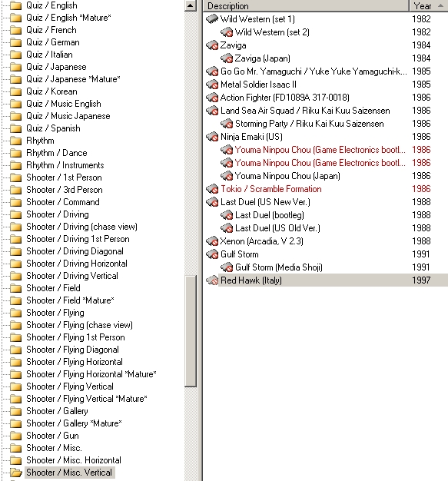
Task: Select the Shooter / Field *Mature* folder
Action: tap(70, 300)
